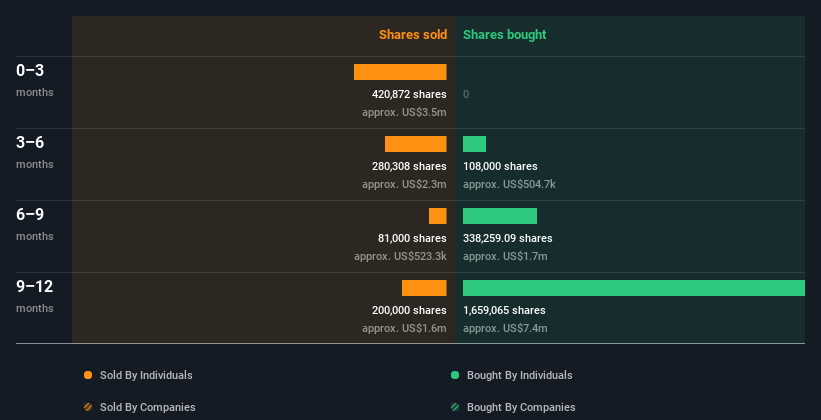This screenshot has width=821, height=420.
Task: Select the Bought By Companies legend label
Action: [521, 407]
